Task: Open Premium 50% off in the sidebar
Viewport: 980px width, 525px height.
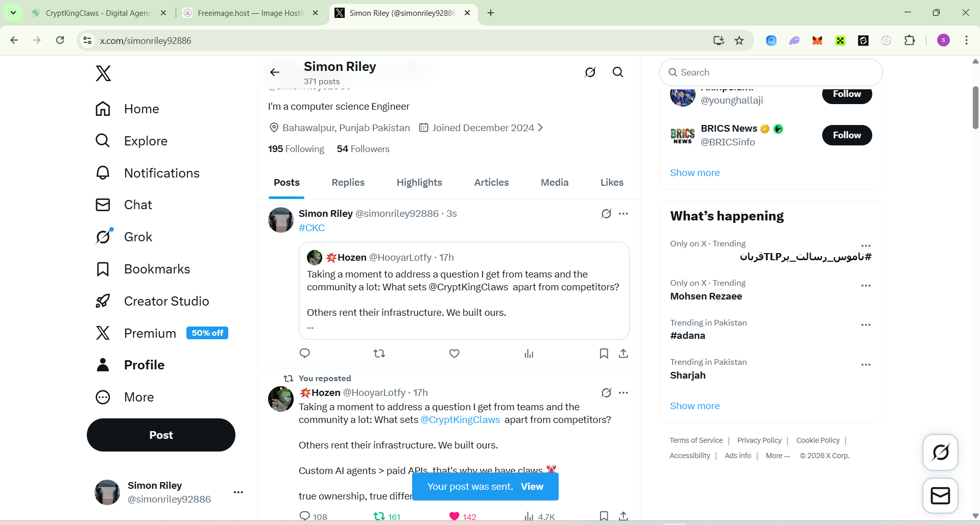Action: 161,333
